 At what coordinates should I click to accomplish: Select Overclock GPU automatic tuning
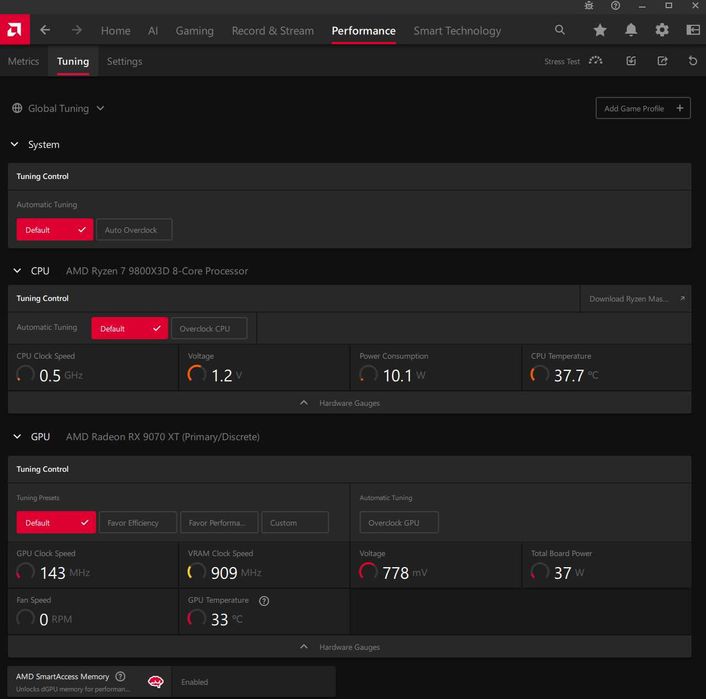[399, 522]
